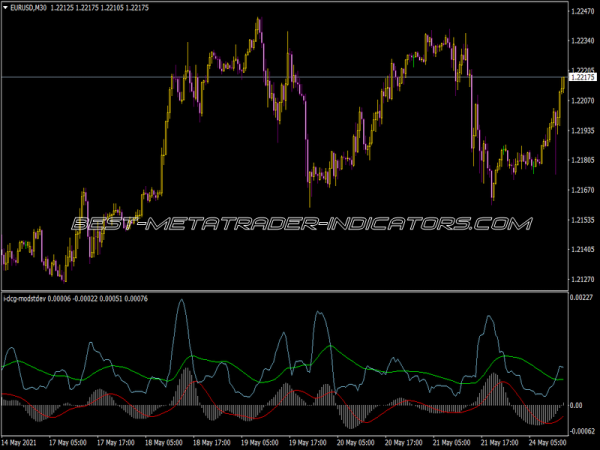Click the 0.00 indicator zero level label
The image size is (600, 450).
click(x=575, y=406)
